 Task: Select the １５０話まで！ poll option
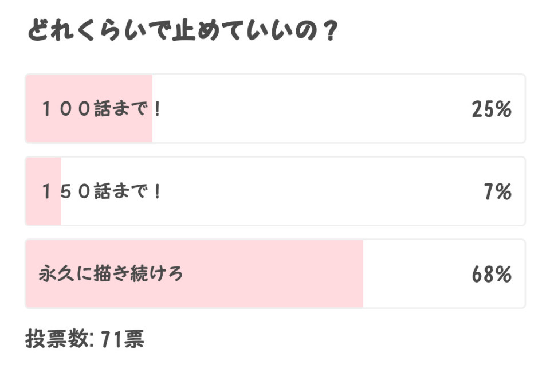[x=275, y=191]
